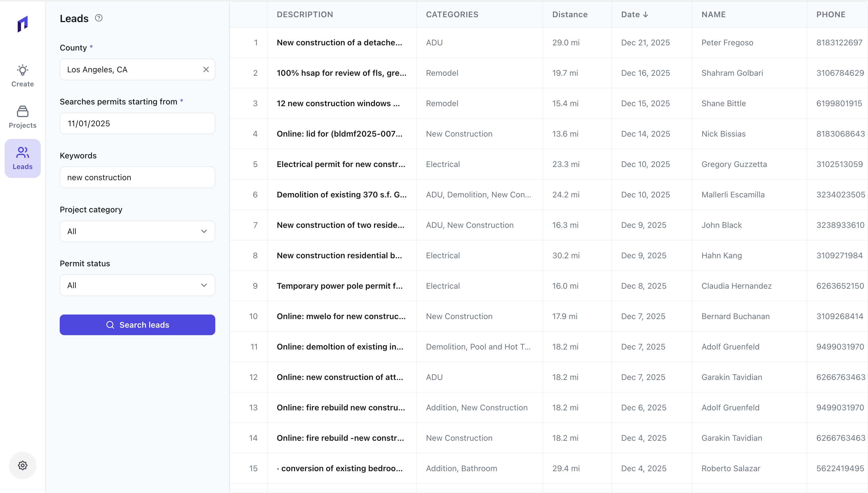The height and width of the screenshot is (493, 868).
Task: Go to Projects in sidebar
Action: coord(22,117)
